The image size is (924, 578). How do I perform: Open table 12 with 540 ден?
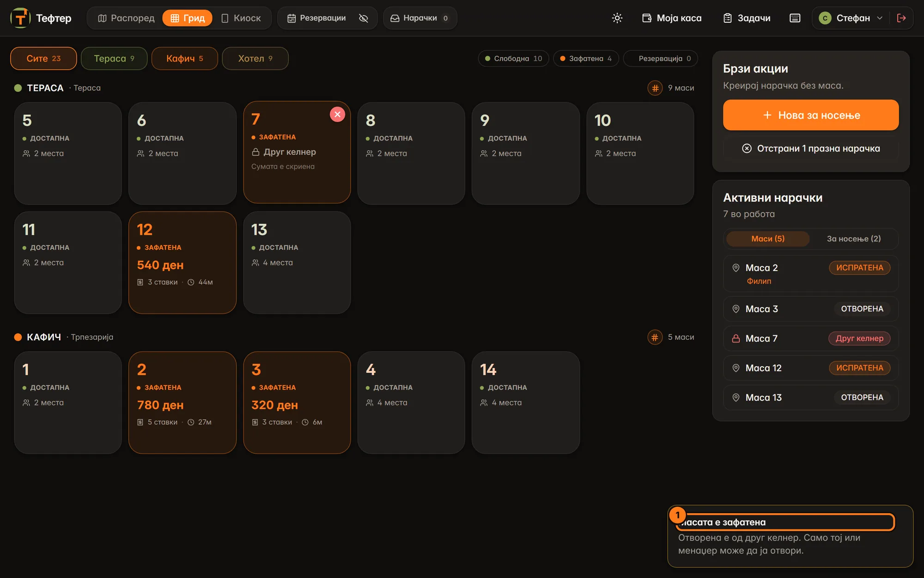coord(182,263)
